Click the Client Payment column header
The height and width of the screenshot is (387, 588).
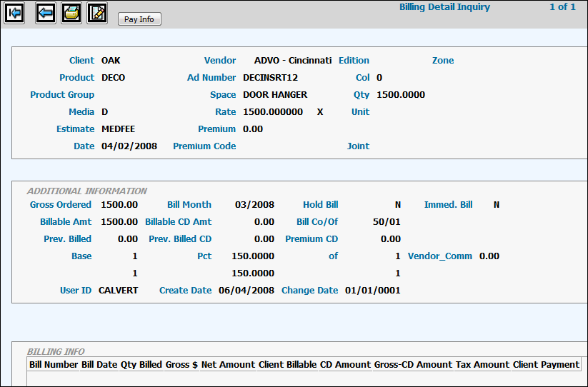(x=546, y=364)
